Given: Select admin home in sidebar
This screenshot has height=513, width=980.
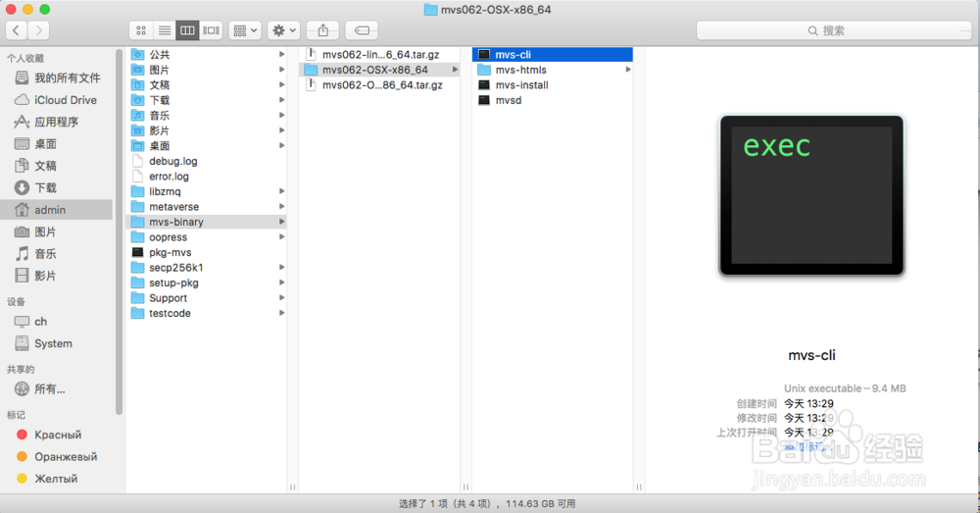Looking at the screenshot, I should pyautogui.click(x=57, y=210).
